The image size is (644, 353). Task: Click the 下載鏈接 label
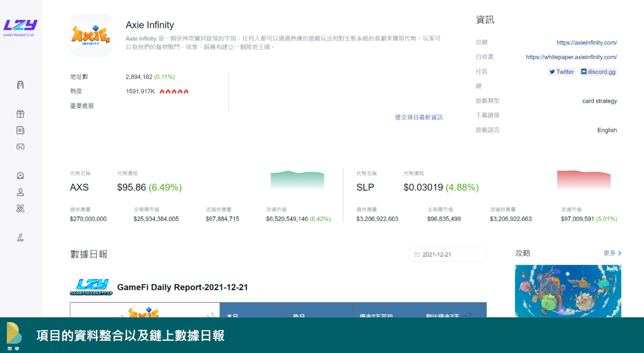[487, 115]
